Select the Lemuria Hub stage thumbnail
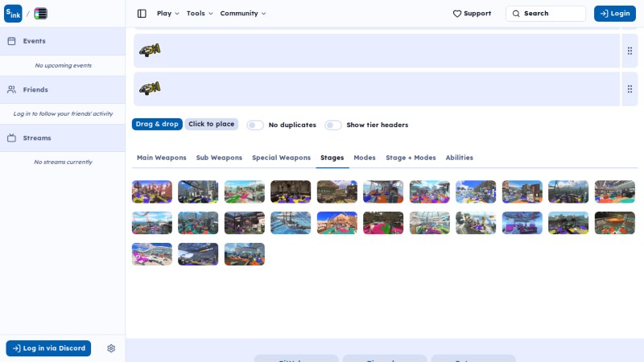644x362 pixels. coord(198,254)
